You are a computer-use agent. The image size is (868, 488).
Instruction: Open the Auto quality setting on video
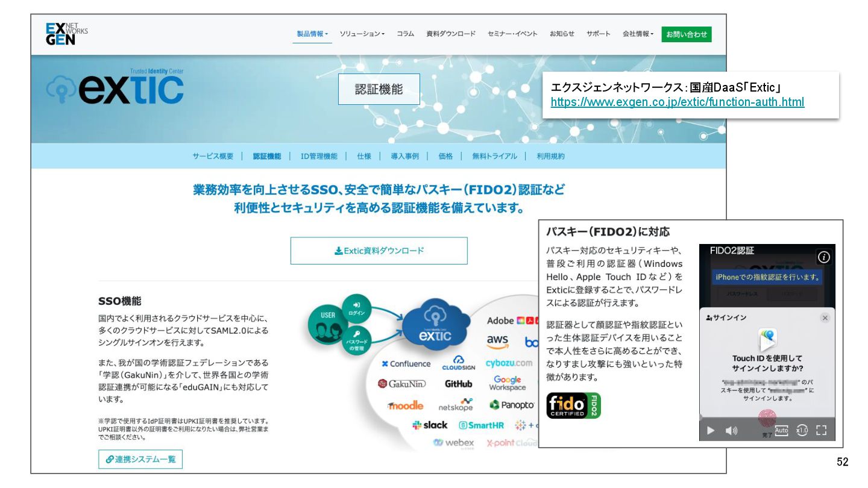coord(781,430)
